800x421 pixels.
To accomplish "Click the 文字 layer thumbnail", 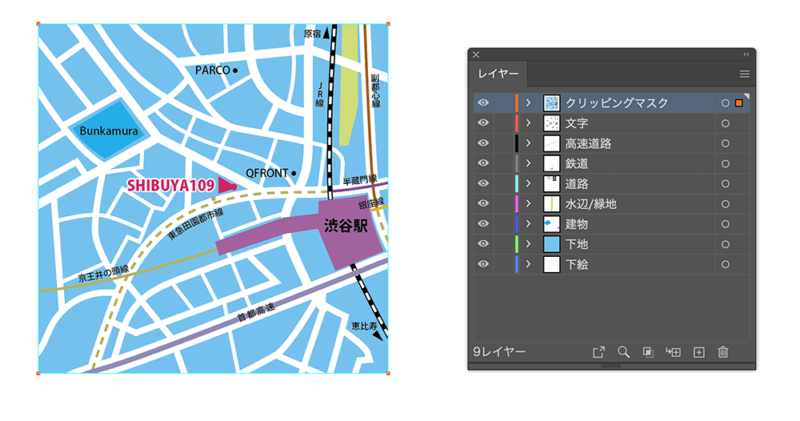I will click(552, 123).
